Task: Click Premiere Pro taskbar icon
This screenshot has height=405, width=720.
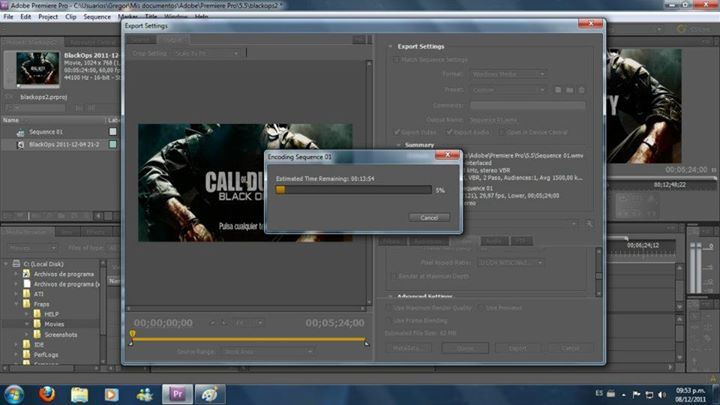Action: pyautogui.click(x=178, y=393)
